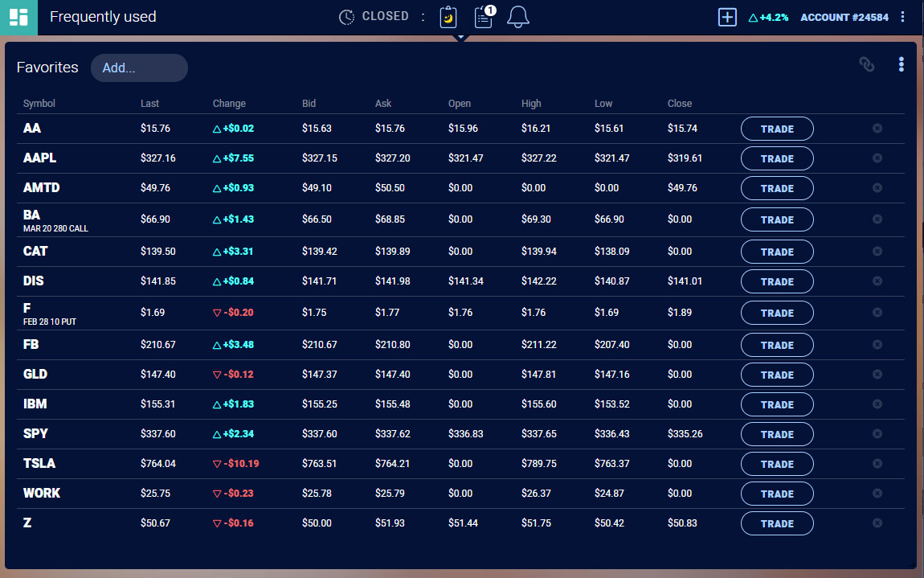Click TRADE button for AA
The height and width of the screenshot is (578, 924).
coord(777,129)
